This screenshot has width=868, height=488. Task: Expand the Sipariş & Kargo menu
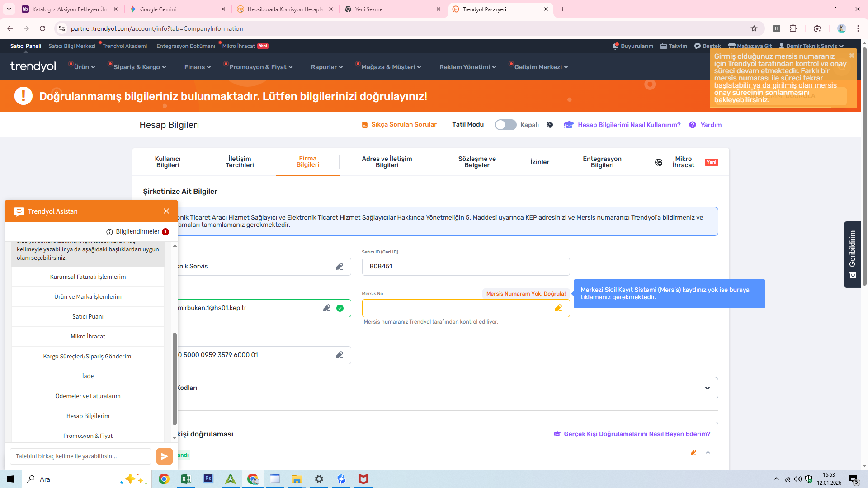(140, 67)
